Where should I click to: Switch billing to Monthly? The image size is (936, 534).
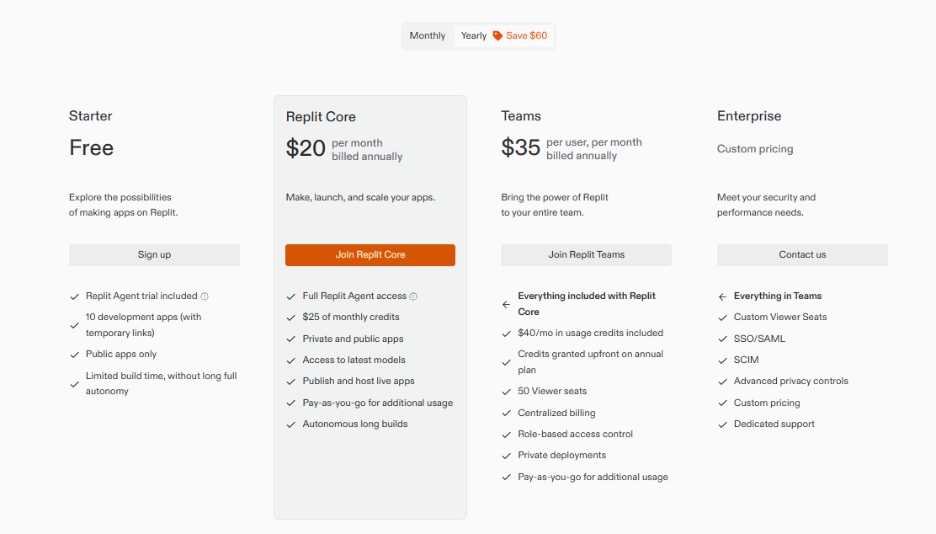427,36
